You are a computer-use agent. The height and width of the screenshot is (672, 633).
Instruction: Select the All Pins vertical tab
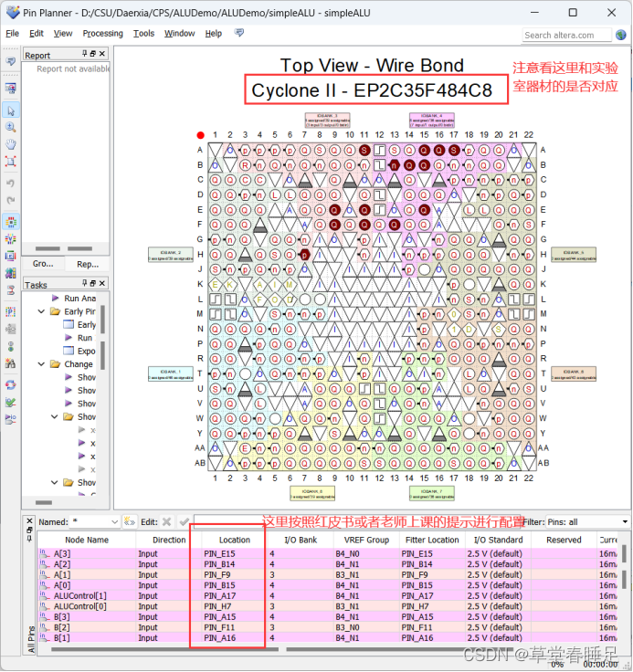tap(31, 639)
